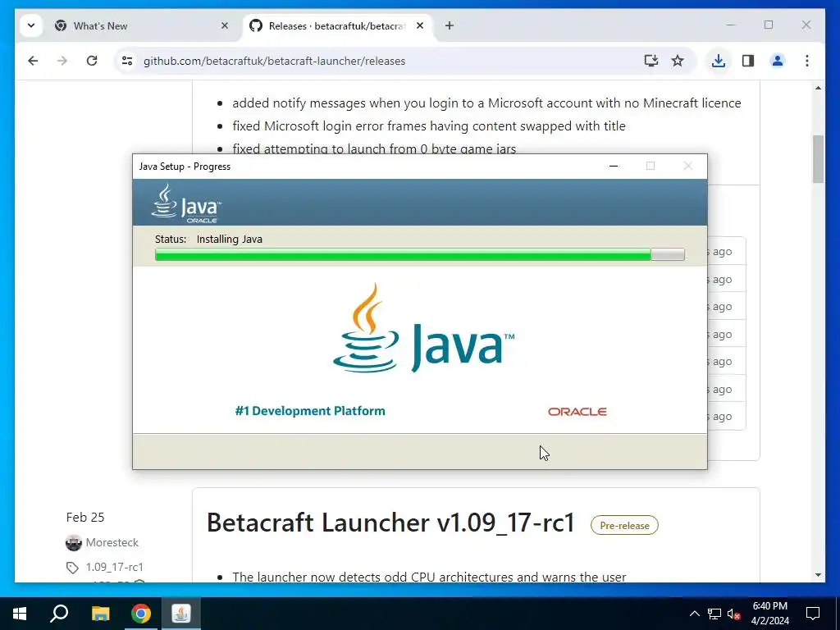
Task: Open Betacraft Launcher v1.09_17-rc1 release title
Action: 391,523
